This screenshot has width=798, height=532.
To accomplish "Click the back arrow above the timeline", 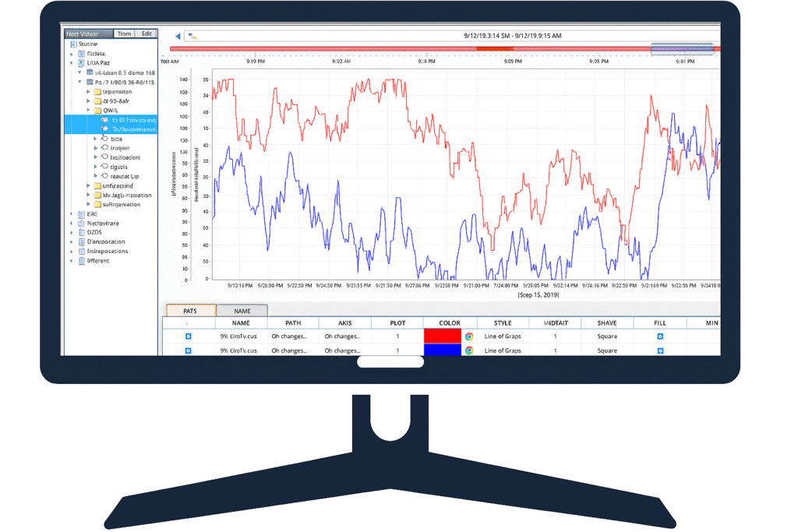I will click(179, 36).
